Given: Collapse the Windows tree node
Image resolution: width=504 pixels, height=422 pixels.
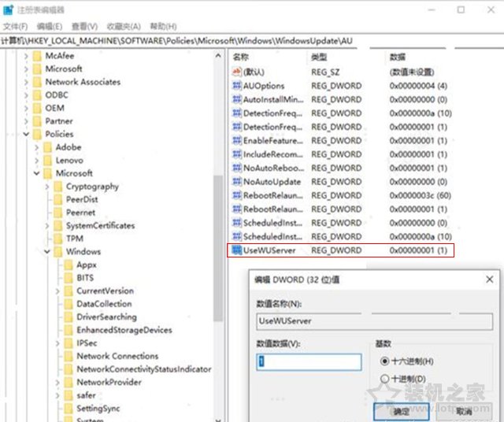Looking at the screenshot, I should tap(47, 252).
